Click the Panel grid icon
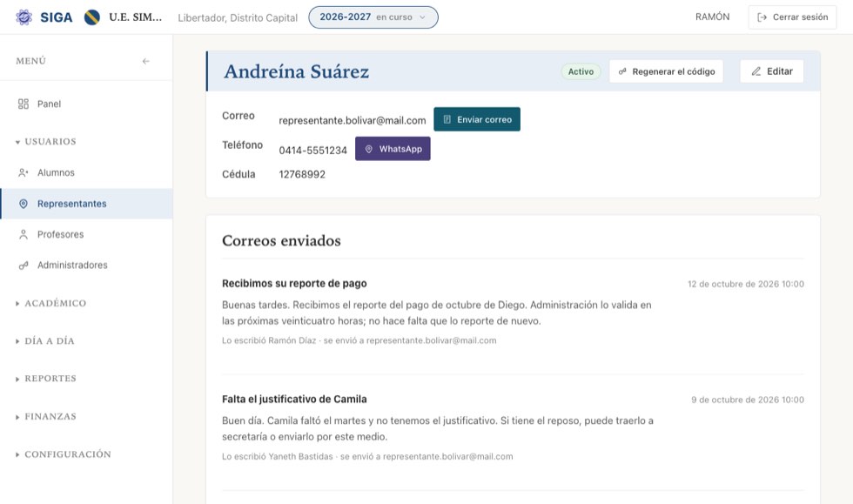Screen dimensions: 853x504 click(x=24, y=104)
